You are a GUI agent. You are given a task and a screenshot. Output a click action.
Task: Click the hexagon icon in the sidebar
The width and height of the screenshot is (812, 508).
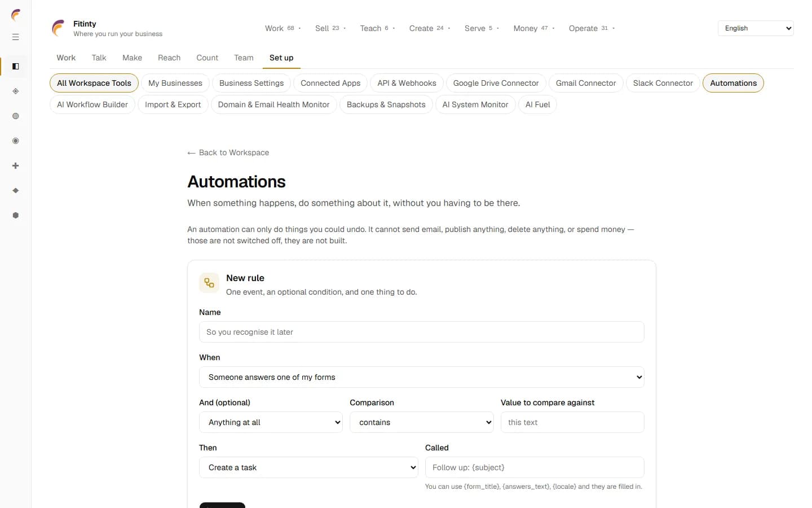(x=16, y=216)
